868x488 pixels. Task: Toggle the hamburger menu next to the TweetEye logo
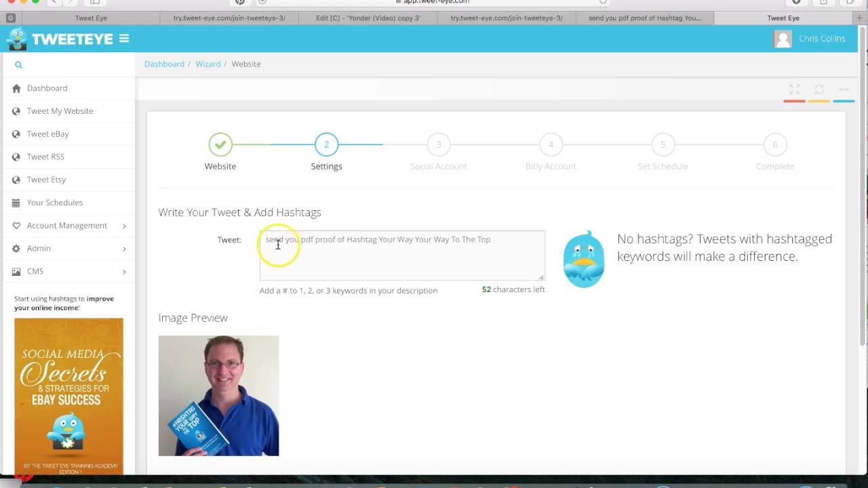click(x=124, y=39)
